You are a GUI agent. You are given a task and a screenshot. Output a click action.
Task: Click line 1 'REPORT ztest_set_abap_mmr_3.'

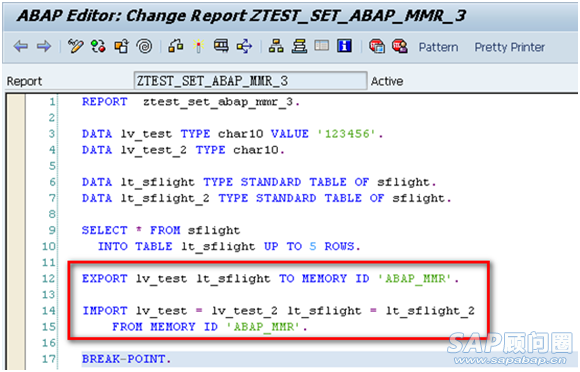[x=191, y=102]
